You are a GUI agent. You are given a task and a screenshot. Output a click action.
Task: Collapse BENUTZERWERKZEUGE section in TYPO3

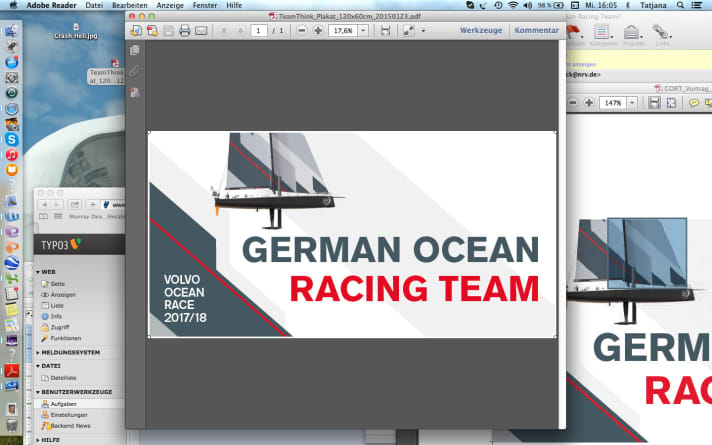click(x=38, y=392)
